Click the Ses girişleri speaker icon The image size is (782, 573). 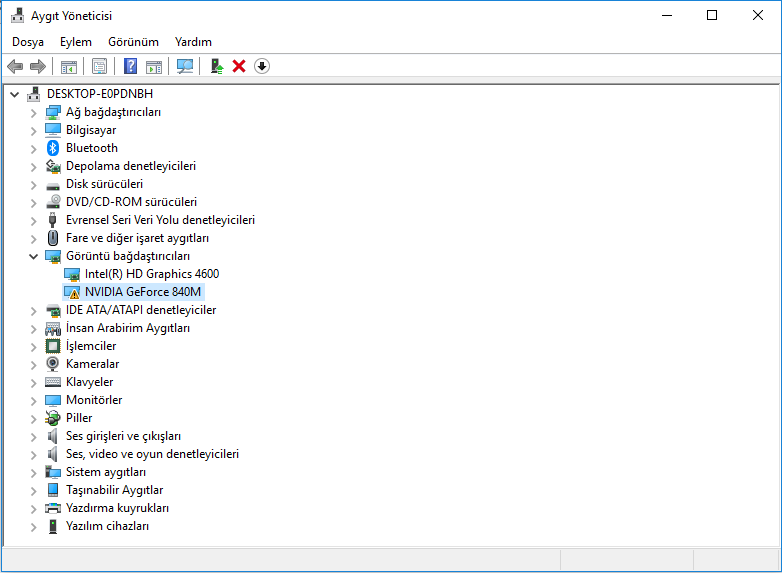pyautogui.click(x=52, y=436)
